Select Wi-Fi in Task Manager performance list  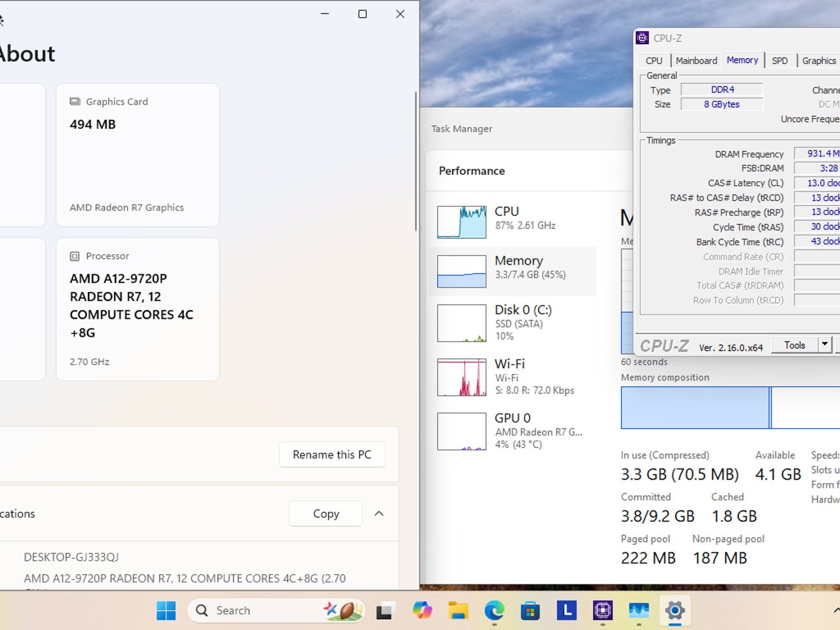513,377
